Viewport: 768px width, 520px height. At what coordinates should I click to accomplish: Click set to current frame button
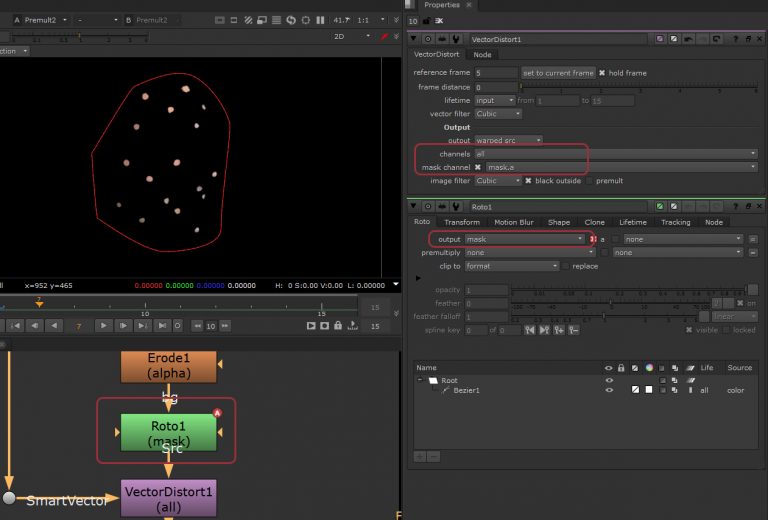click(558, 73)
